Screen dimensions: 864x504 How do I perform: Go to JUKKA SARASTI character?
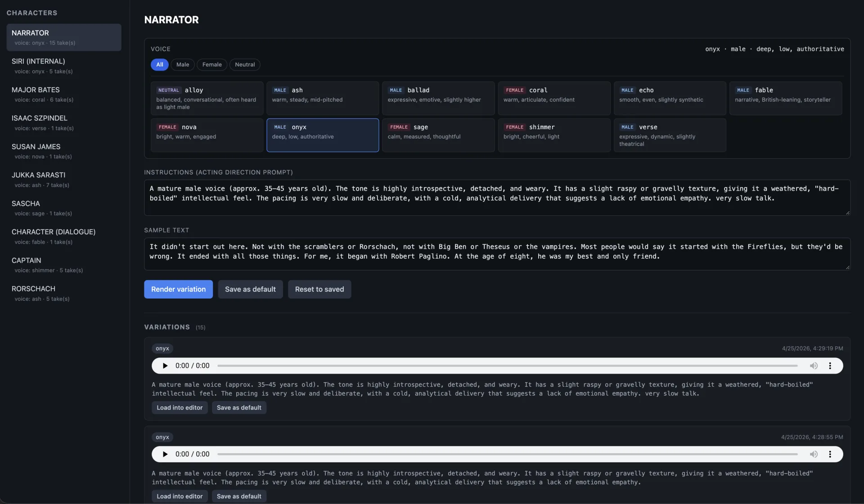(64, 179)
